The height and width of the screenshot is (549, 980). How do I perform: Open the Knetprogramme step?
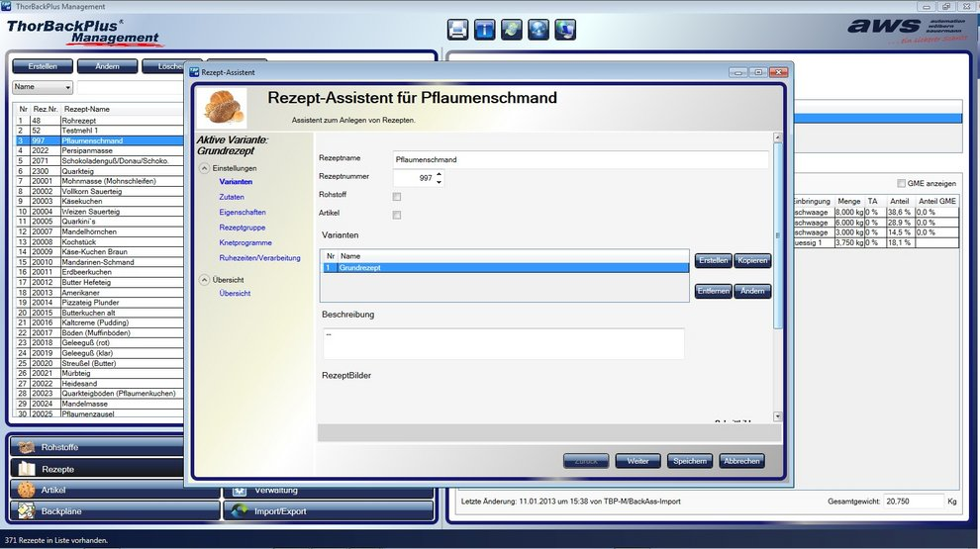click(x=245, y=242)
